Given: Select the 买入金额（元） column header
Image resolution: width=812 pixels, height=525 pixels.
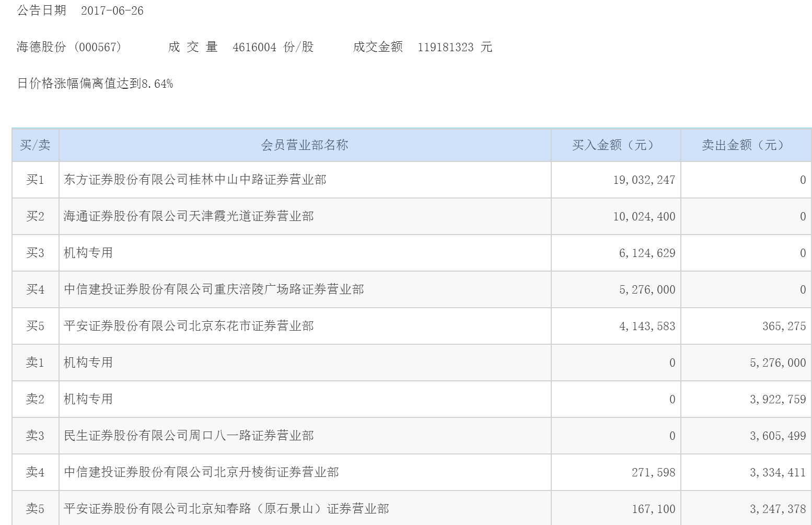Looking at the screenshot, I should pos(616,145).
